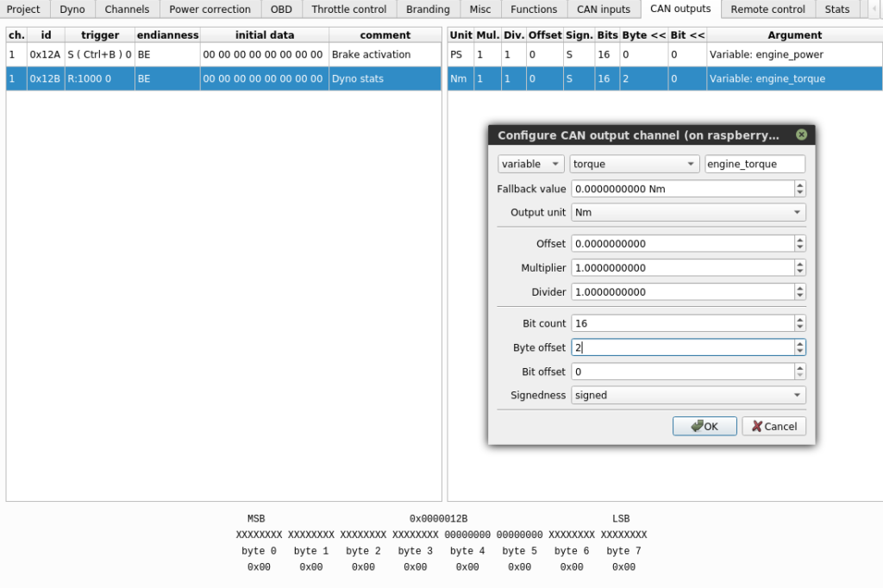The height and width of the screenshot is (588, 883).
Task: Select the 0x12A Brake activation row
Action: point(223,54)
